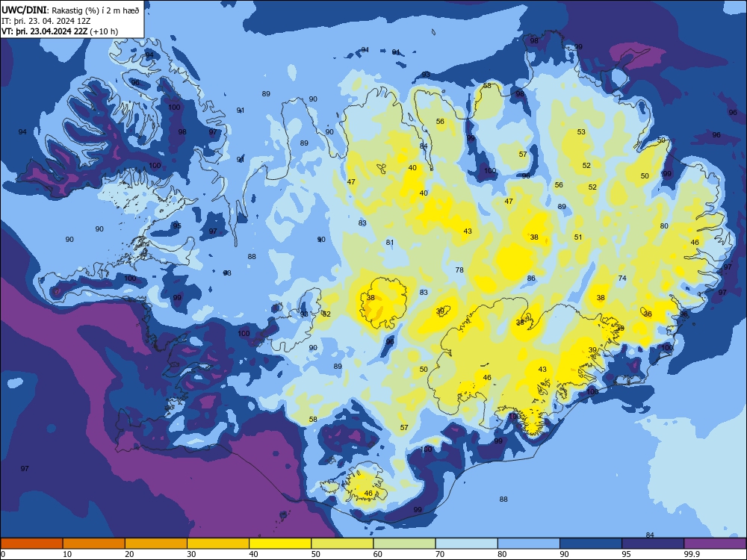This screenshot has width=747, height=560.
Task: Click the 'IT: þri. 23. 04. 2024 12Z' line
Action: coord(46,21)
